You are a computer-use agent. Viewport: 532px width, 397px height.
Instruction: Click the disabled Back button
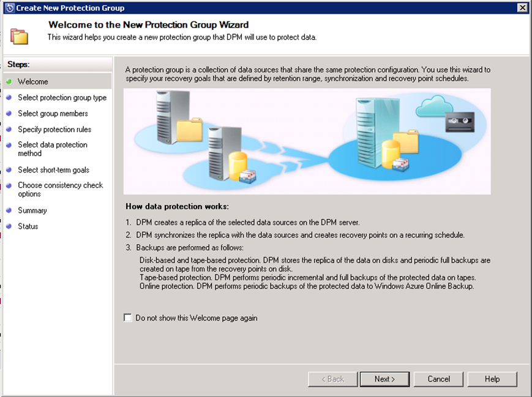click(x=332, y=379)
